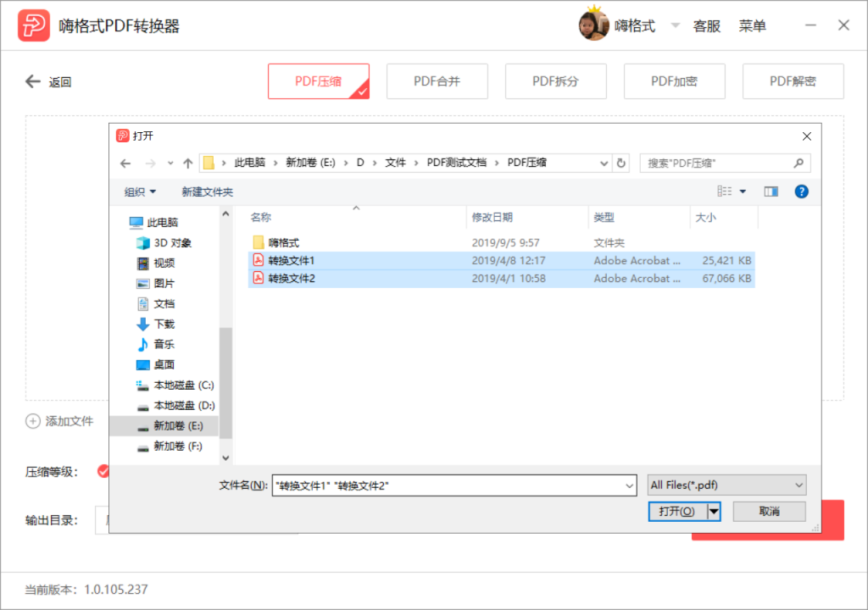Image resolution: width=868 pixels, height=610 pixels.
Task: Select 本地磁盘 (D:) in the sidebar
Action: pyautogui.click(x=175, y=406)
